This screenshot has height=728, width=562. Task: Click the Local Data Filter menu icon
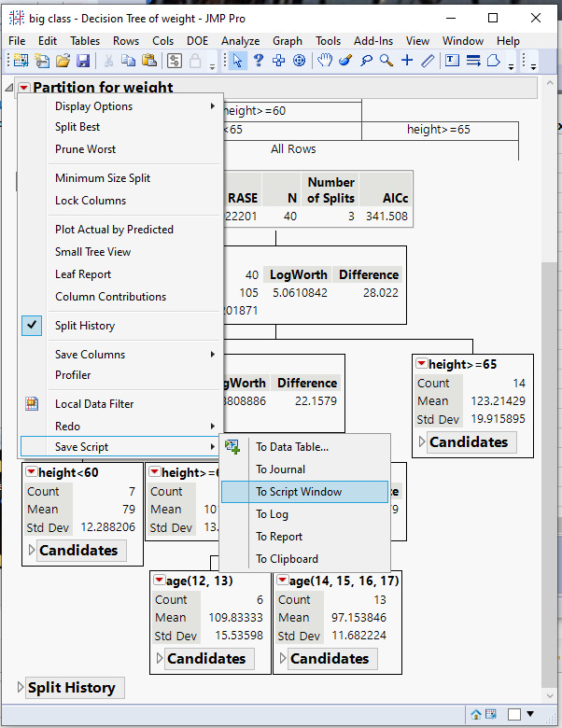pos(32,404)
